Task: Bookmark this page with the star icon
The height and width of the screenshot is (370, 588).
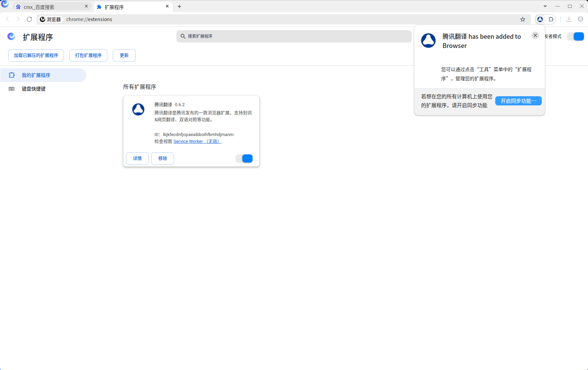Action: [523, 19]
